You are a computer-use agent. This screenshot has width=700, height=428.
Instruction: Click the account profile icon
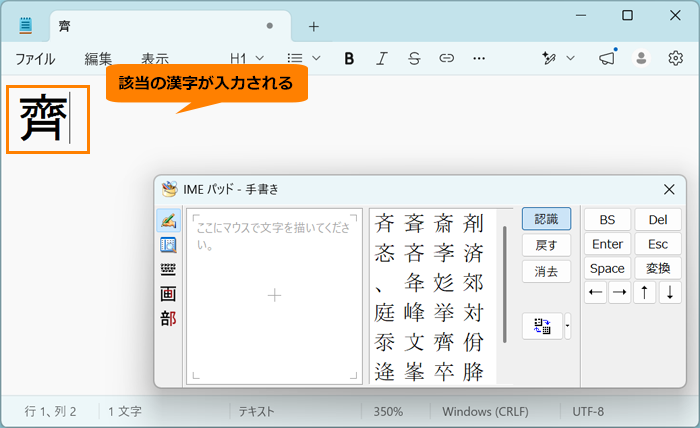tap(641, 58)
